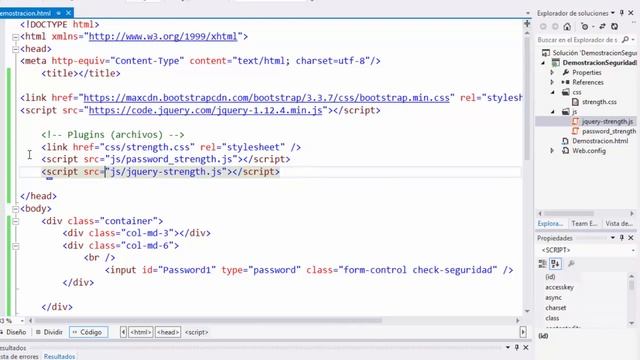The width and height of the screenshot is (640, 360).
Task: Click the <html> breadcrumb tag button
Action: click(141, 332)
